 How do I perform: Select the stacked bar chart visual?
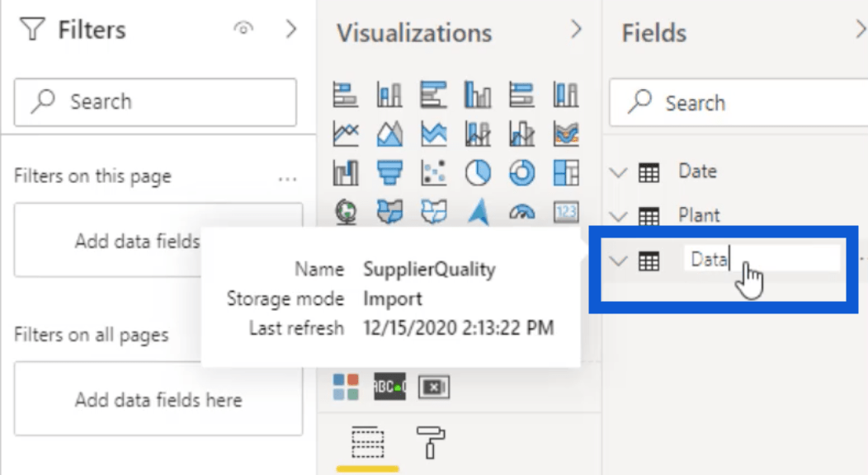coord(346,95)
